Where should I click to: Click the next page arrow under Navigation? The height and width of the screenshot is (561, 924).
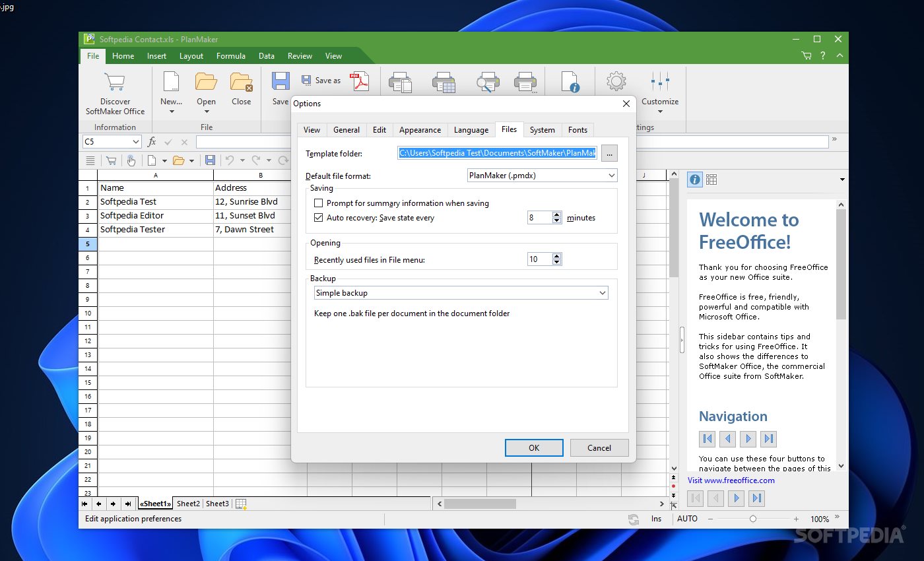coord(748,438)
